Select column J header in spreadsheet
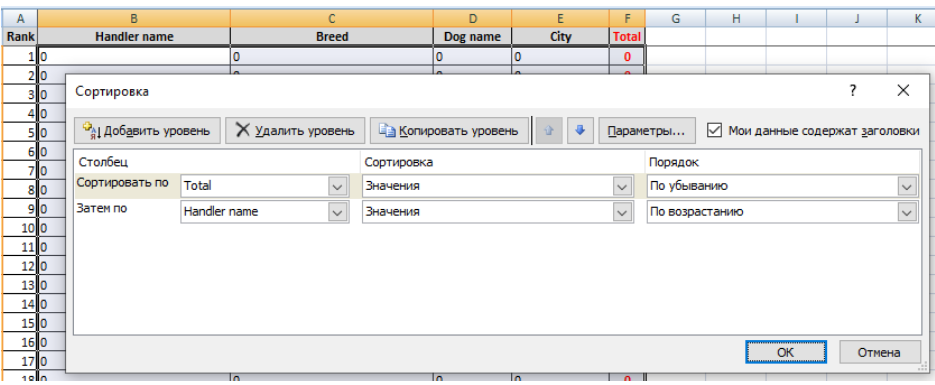The width and height of the screenshot is (935, 385). 857,18
